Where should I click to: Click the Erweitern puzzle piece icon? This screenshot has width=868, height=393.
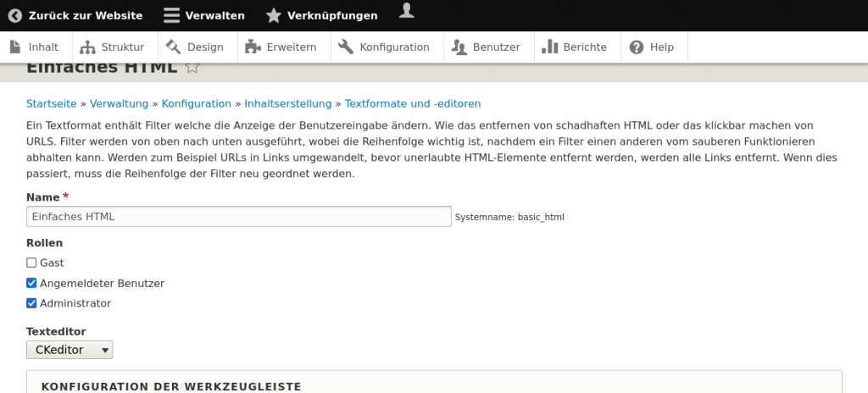point(252,47)
